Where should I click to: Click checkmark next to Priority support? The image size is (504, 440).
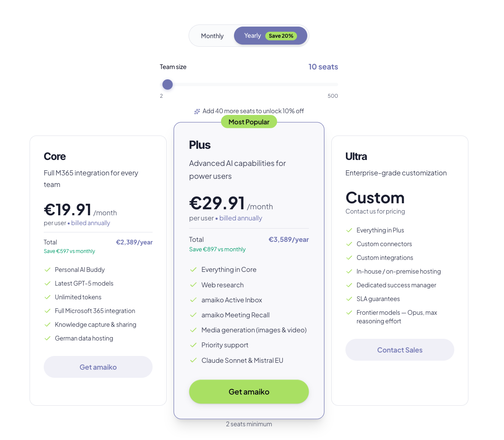(x=193, y=345)
